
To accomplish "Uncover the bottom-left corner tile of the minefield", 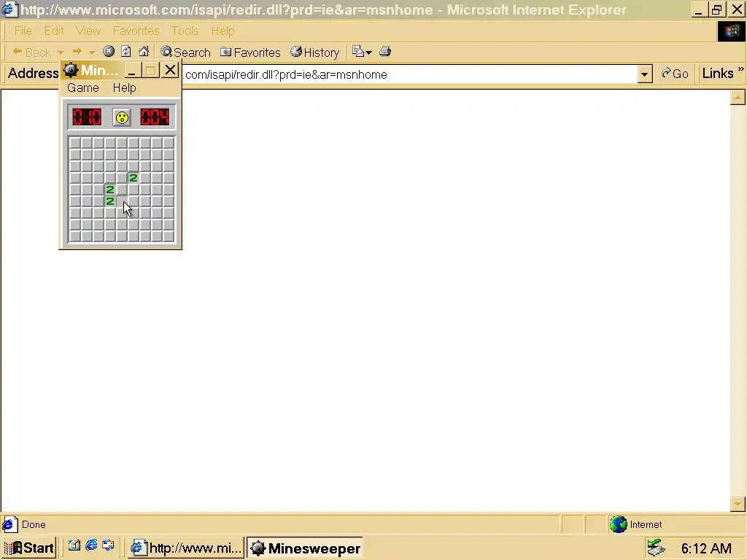I will pyautogui.click(x=75, y=236).
